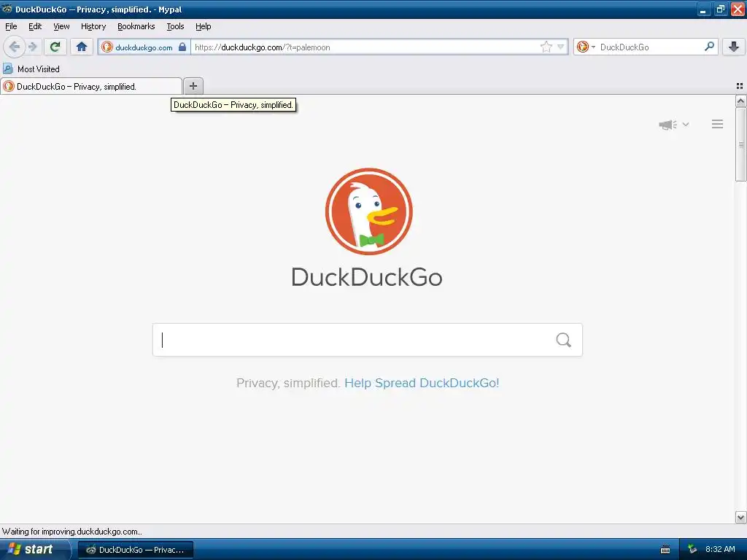The image size is (747, 560).
Task: Open the Bookmarks menu
Action: click(136, 26)
